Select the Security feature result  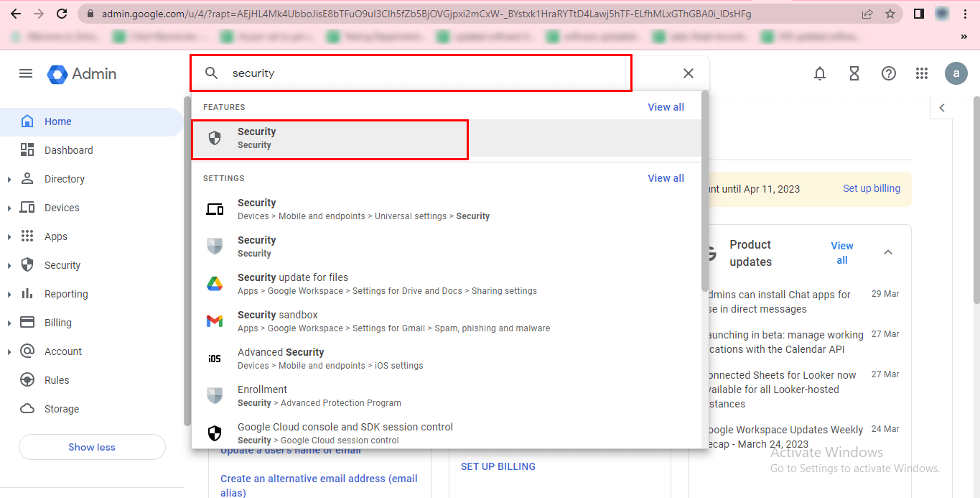(x=446, y=138)
